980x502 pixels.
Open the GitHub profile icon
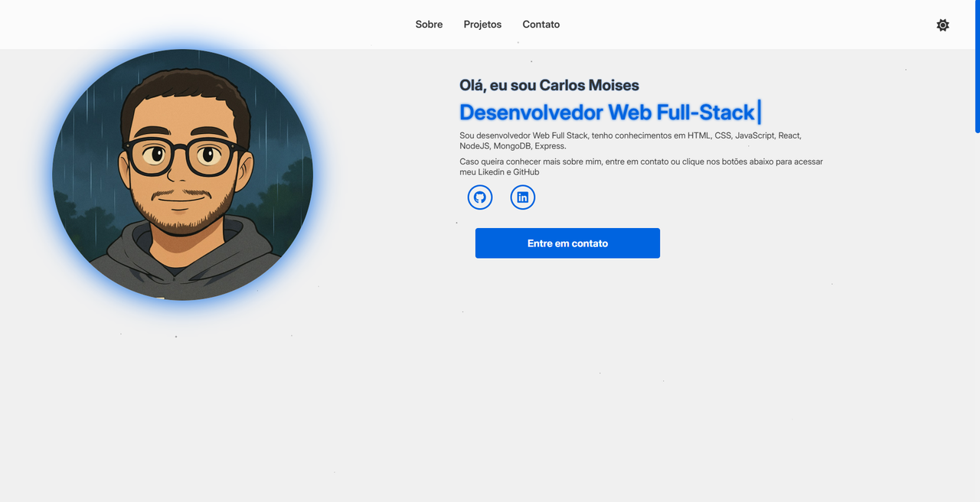pos(480,197)
